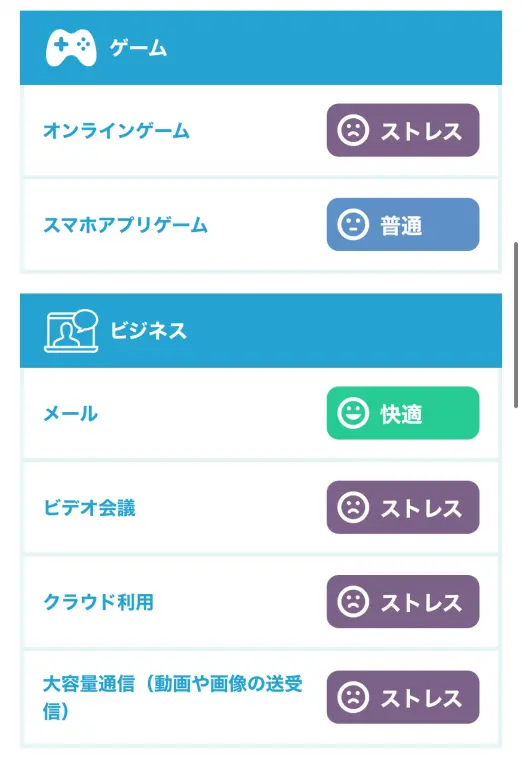Select the 普通 badge for スマホアプリゲーム
The image size is (522, 768).
[x=403, y=224]
